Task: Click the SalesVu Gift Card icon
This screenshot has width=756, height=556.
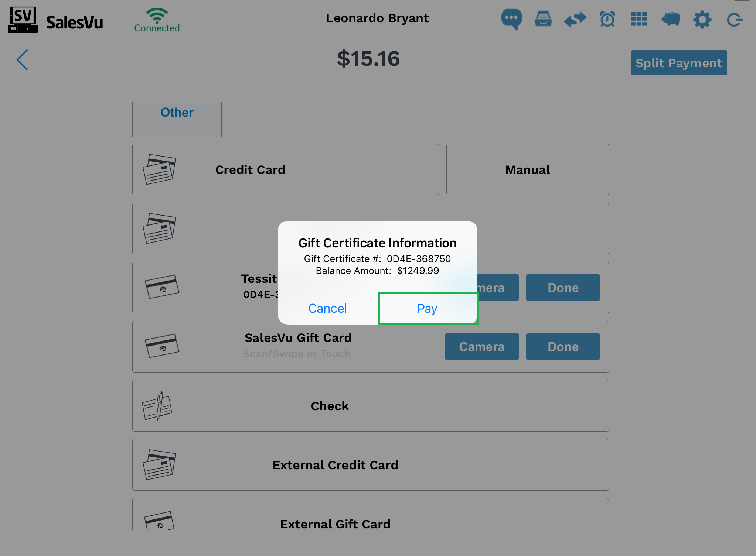Action: pyautogui.click(x=162, y=346)
